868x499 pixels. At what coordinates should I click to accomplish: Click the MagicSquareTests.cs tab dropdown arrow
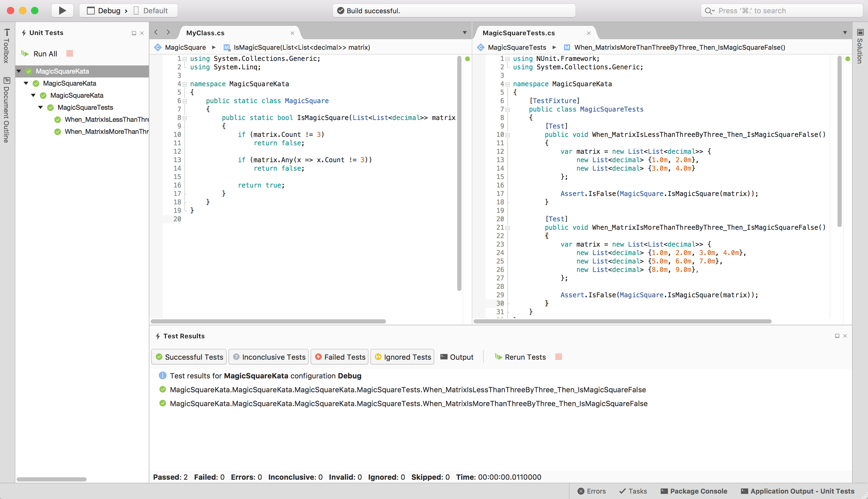(846, 33)
